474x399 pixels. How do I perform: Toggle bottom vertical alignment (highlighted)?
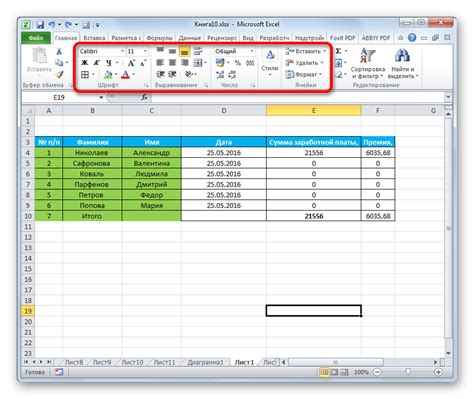(x=184, y=51)
